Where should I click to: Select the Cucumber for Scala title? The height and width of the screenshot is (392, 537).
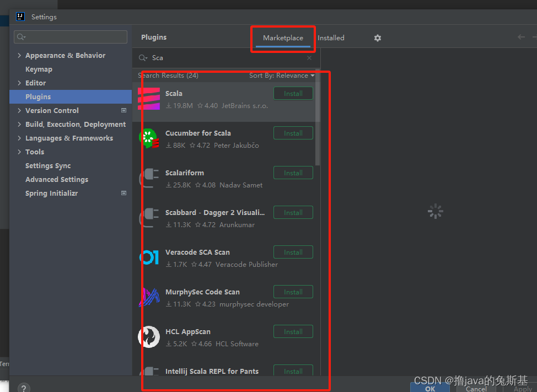pos(198,133)
